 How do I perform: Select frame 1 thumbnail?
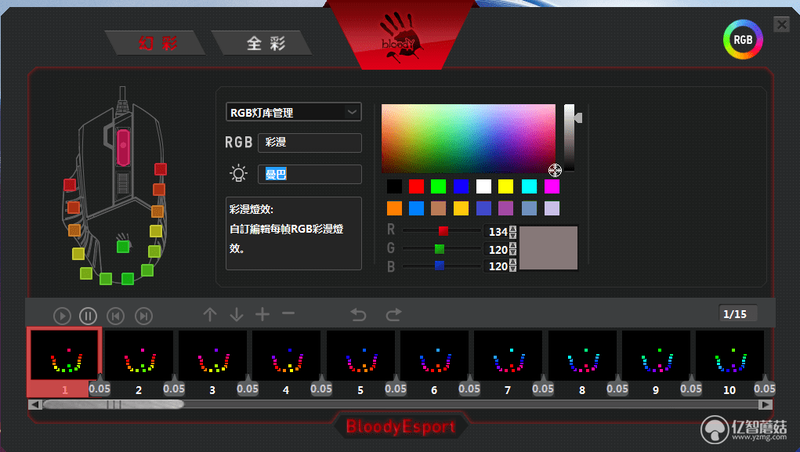pyautogui.click(x=64, y=355)
